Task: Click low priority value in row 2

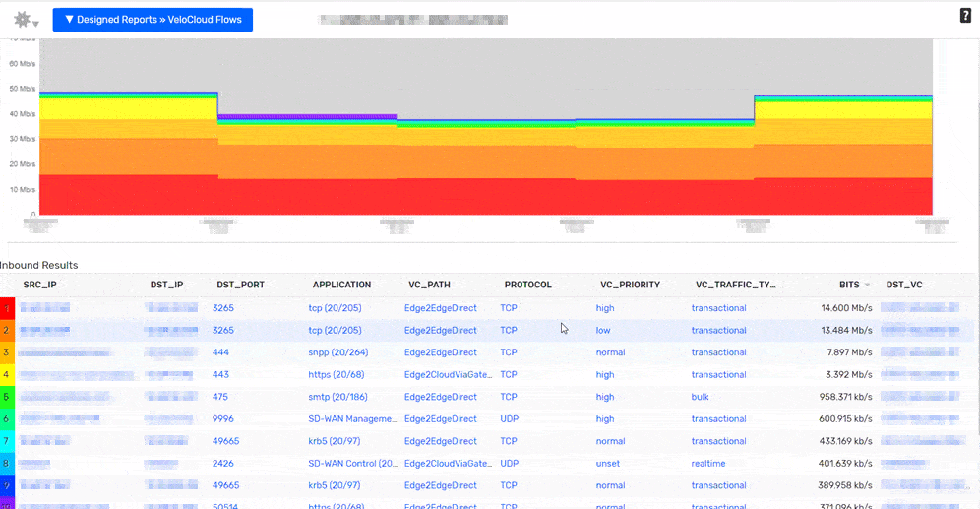Action: pyautogui.click(x=603, y=330)
